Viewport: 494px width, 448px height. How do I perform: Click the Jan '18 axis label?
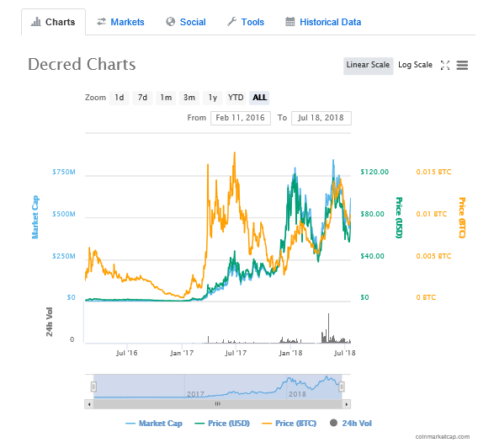pos(290,353)
